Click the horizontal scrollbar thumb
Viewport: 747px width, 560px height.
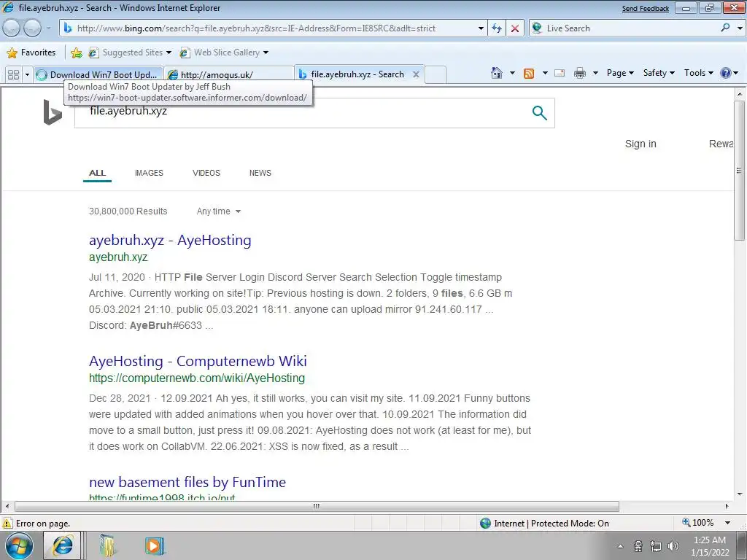[317, 506]
